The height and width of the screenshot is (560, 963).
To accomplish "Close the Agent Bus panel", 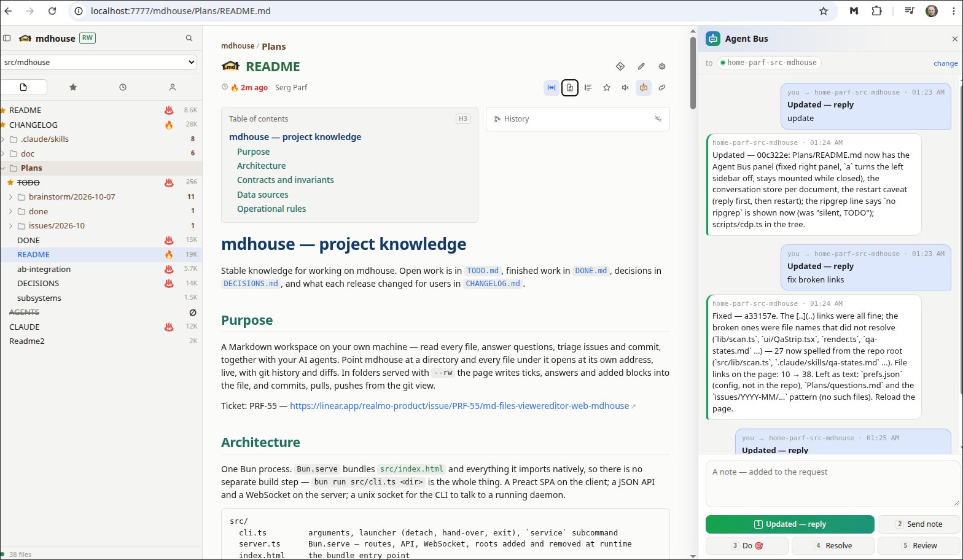I will pyautogui.click(x=955, y=39).
